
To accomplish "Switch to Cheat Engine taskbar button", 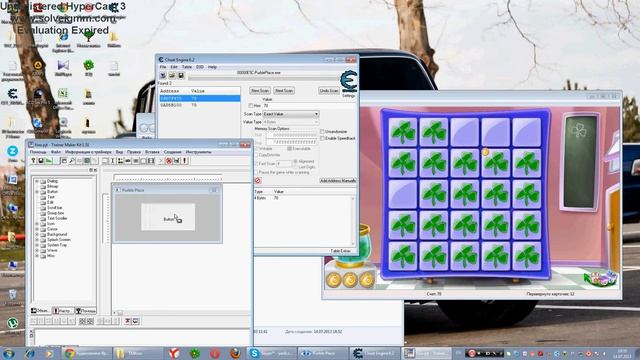I will coord(376,353).
